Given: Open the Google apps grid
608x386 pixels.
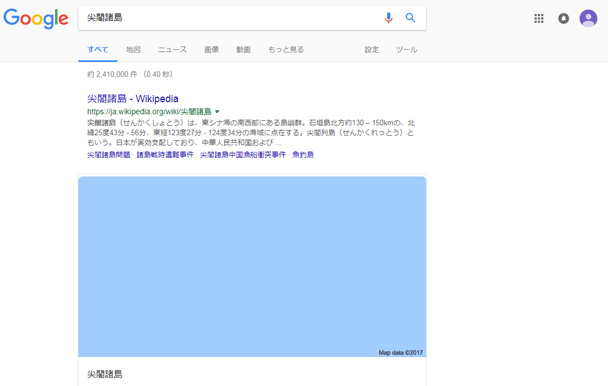Looking at the screenshot, I should coord(539,18).
